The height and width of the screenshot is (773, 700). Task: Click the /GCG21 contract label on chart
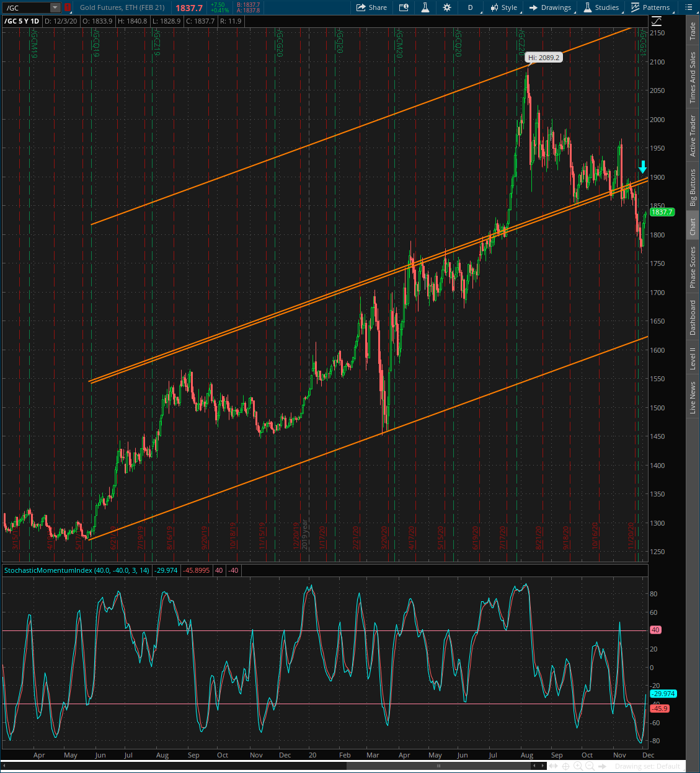[x=643, y=42]
